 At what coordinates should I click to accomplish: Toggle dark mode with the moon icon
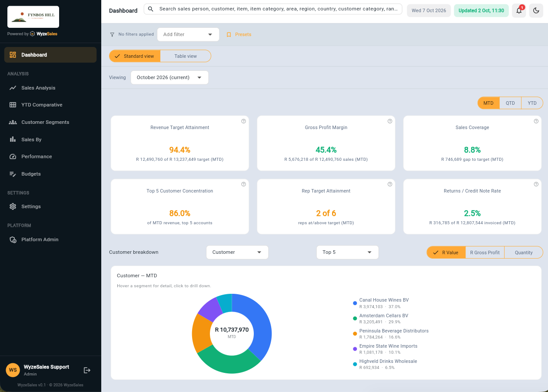click(x=536, y=10)
